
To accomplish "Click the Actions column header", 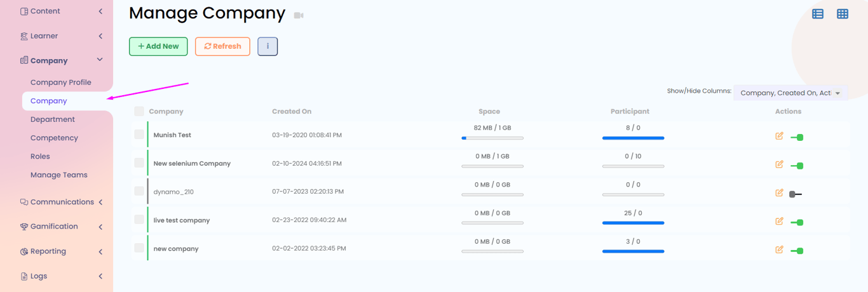I will [788, 111].
